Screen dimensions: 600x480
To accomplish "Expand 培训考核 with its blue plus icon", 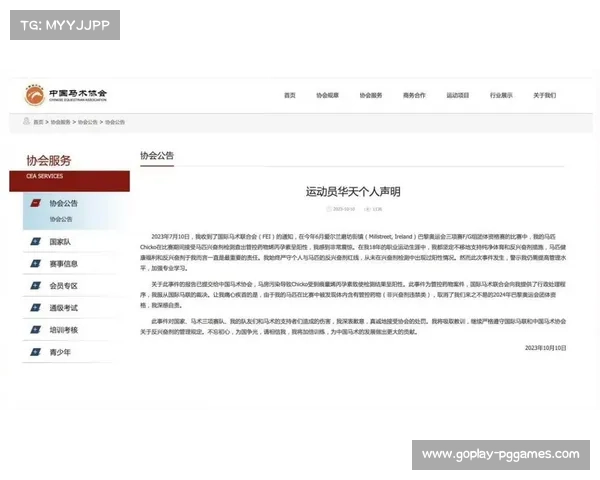I will (36, 330).
